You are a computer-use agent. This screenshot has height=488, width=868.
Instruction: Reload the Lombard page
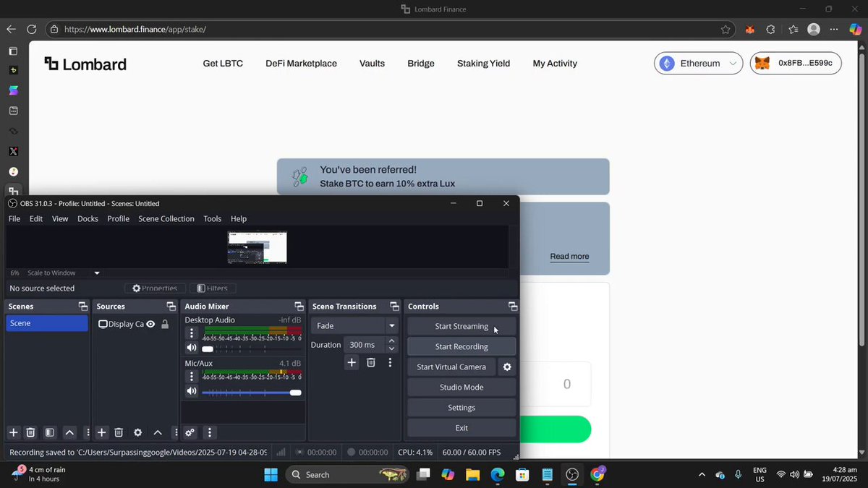(31, 30)
